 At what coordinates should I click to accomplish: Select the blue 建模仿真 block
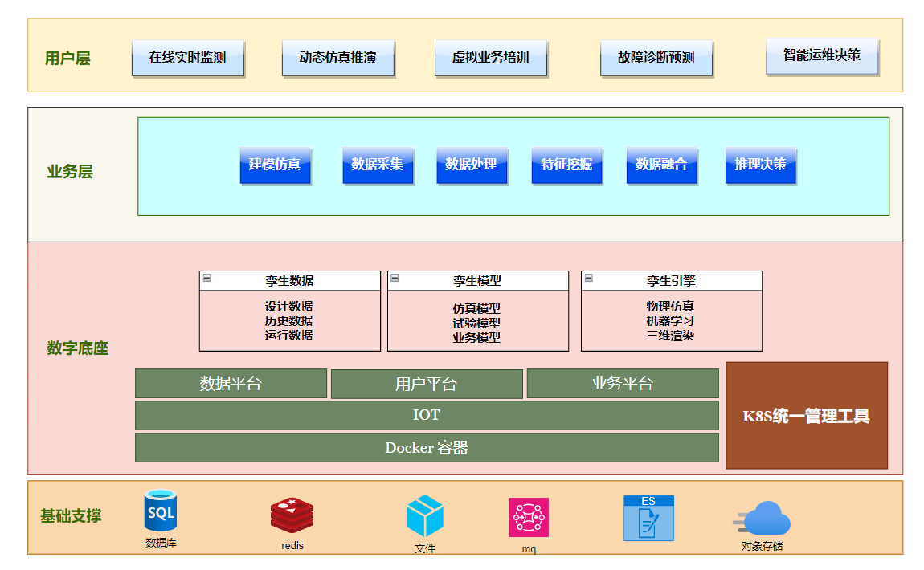[x=276, y=165]
